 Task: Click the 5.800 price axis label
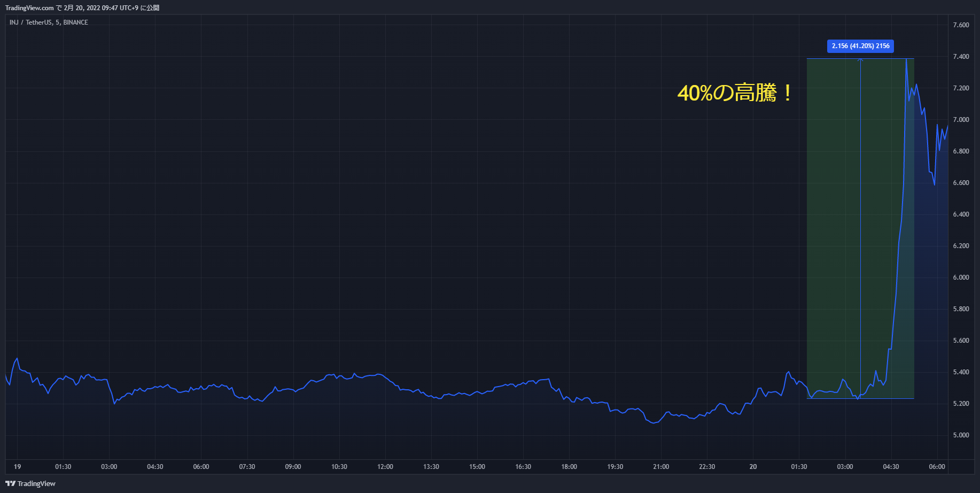click(961, 309)
